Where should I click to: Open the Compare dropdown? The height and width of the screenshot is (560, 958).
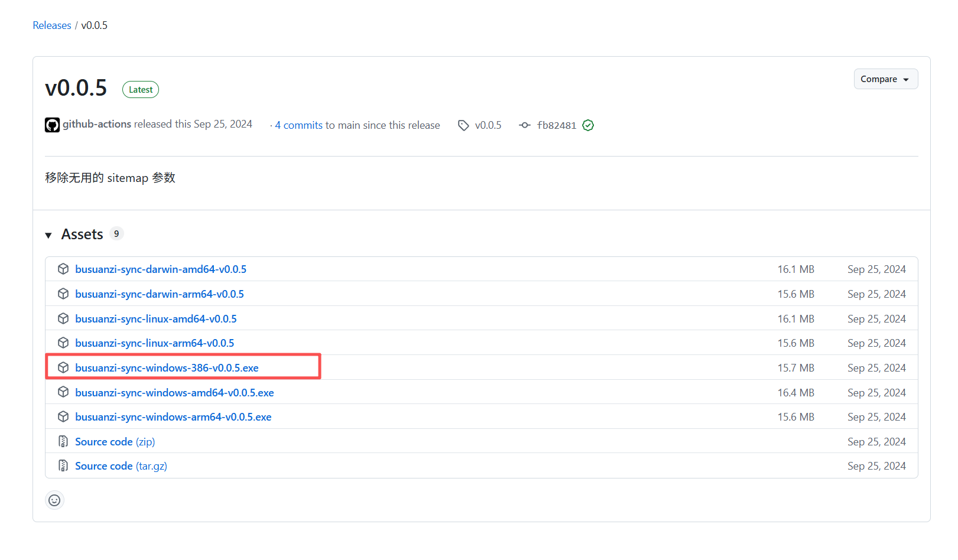tap(885, 79)
